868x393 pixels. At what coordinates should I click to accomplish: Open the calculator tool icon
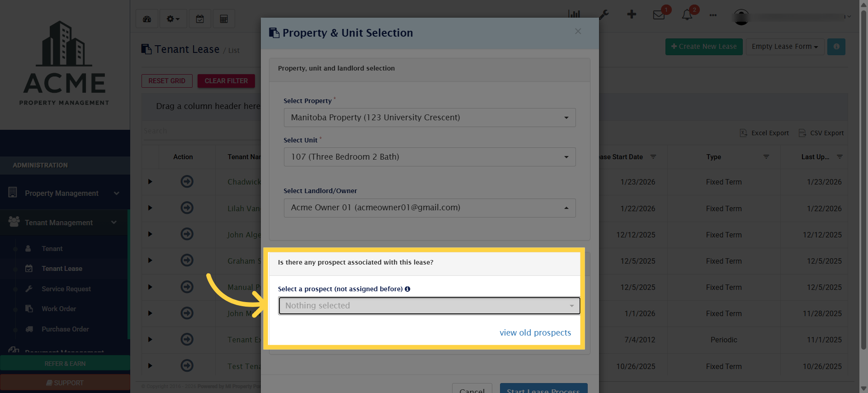click(224, 19)
